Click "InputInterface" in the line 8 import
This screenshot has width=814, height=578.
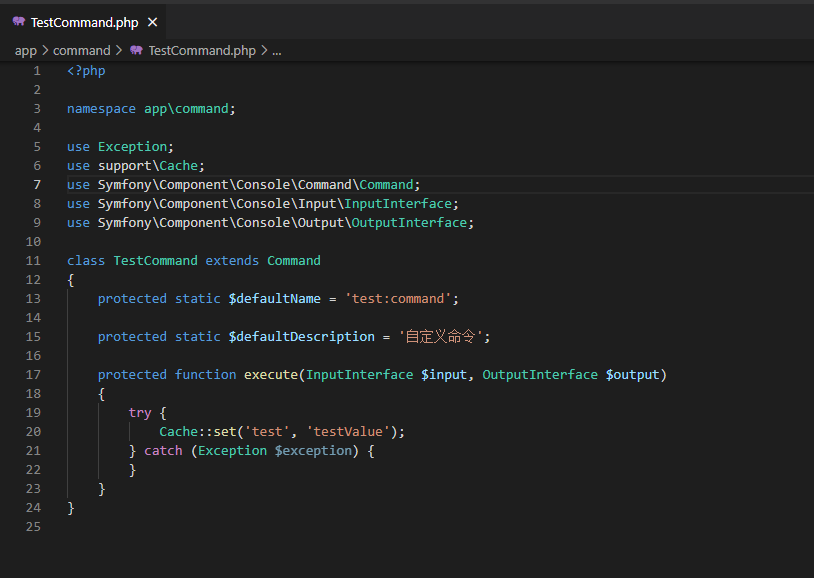tap(398, 204)
